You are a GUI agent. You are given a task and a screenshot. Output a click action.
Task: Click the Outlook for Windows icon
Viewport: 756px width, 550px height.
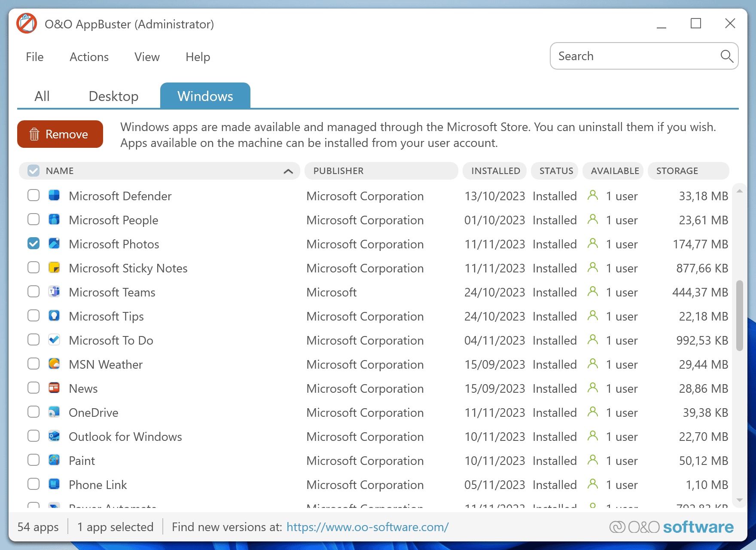tap(54, 436)
